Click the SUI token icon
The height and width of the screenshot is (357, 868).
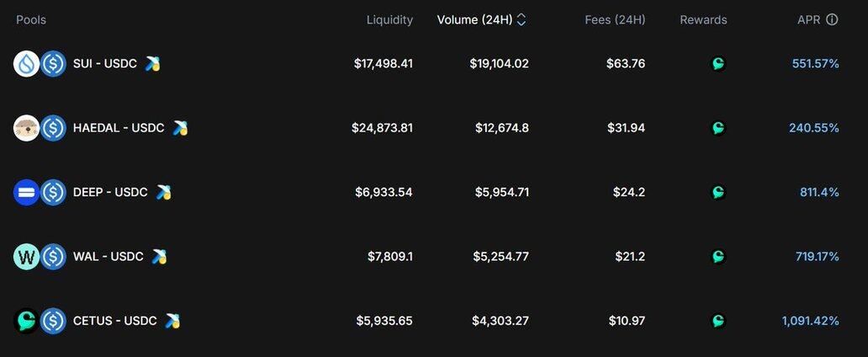(26, 64)
